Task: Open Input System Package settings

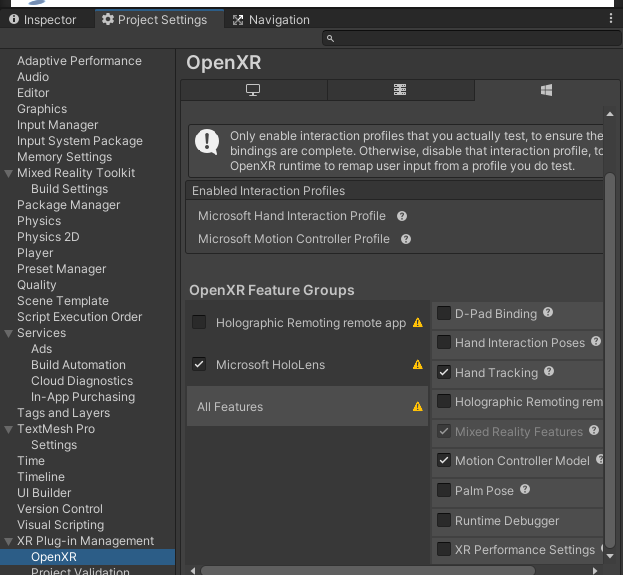Action: tap(80, 141)
